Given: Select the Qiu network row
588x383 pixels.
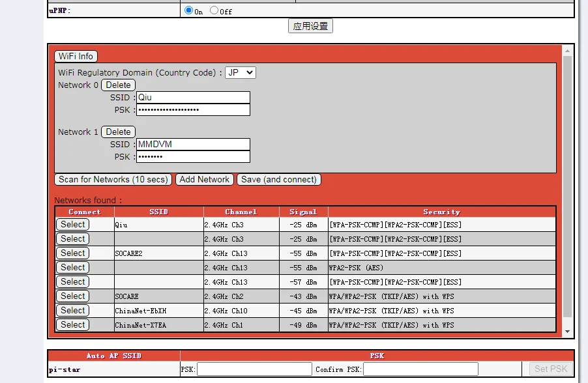Looking at the screenshot, I should [73, 225].
